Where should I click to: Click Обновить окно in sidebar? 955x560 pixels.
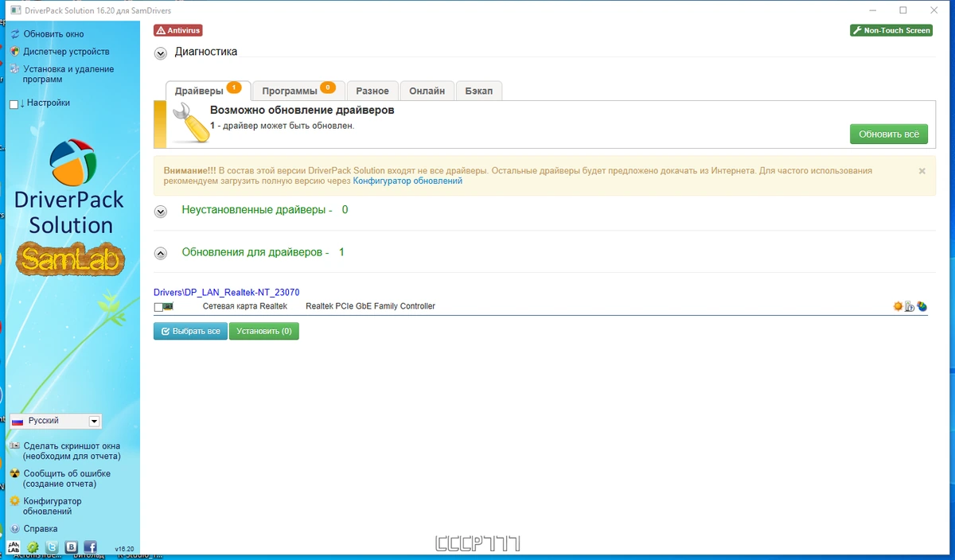click(x=53, y=34)
